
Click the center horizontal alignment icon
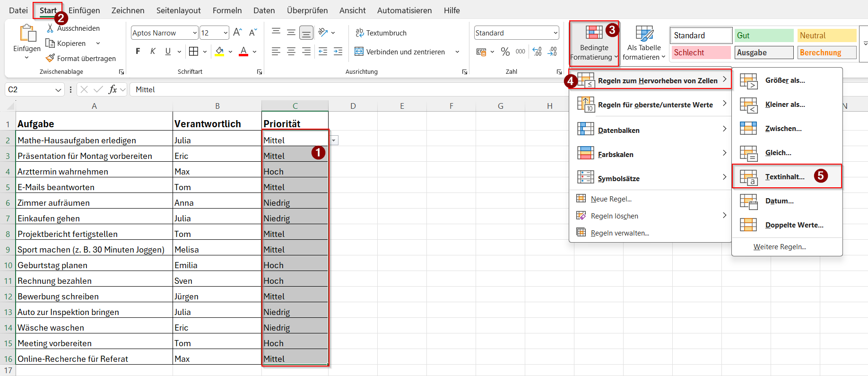(291, 52)
